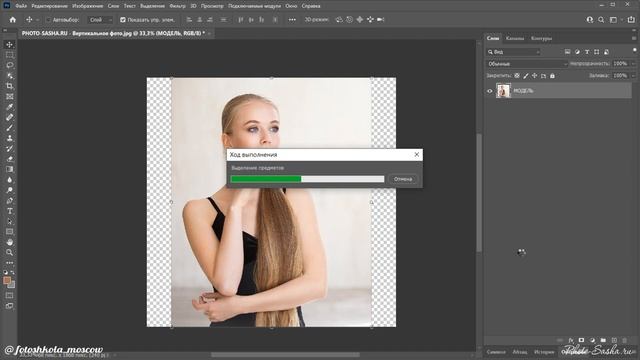Screen dimensions: 640x360
Task: Click the share button at top right
Action: (x=631, y=20)
